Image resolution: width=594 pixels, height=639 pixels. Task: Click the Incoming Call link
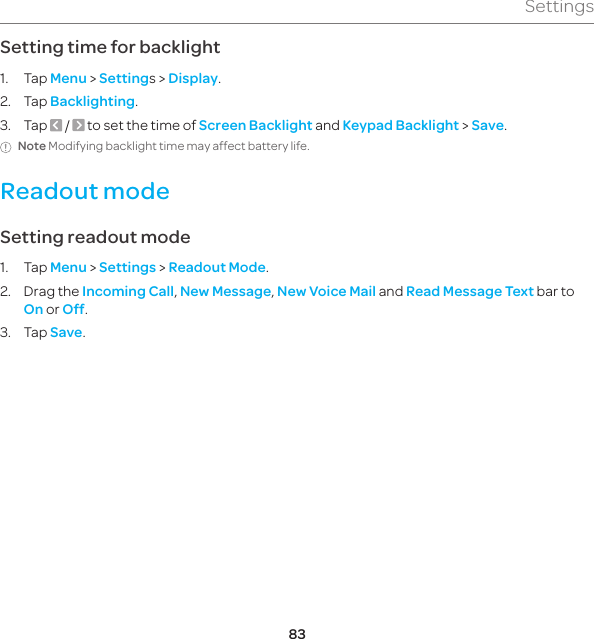pos(128,291)
